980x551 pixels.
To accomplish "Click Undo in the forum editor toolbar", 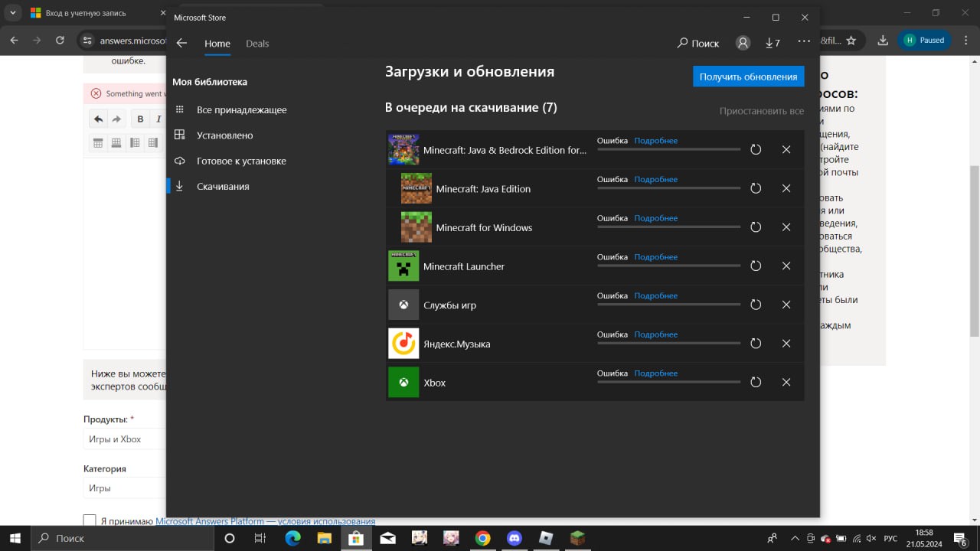I will tap(98, 119).
